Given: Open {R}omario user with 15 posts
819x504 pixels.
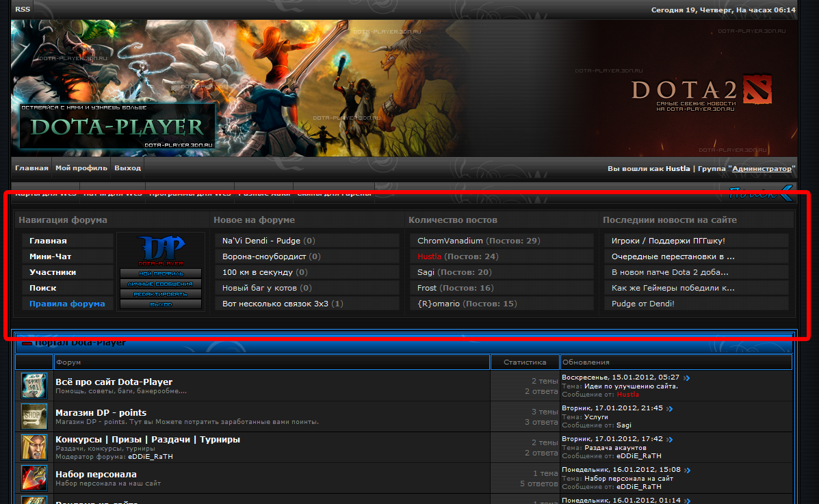Looking at the screenshot, I should point(438,304).
